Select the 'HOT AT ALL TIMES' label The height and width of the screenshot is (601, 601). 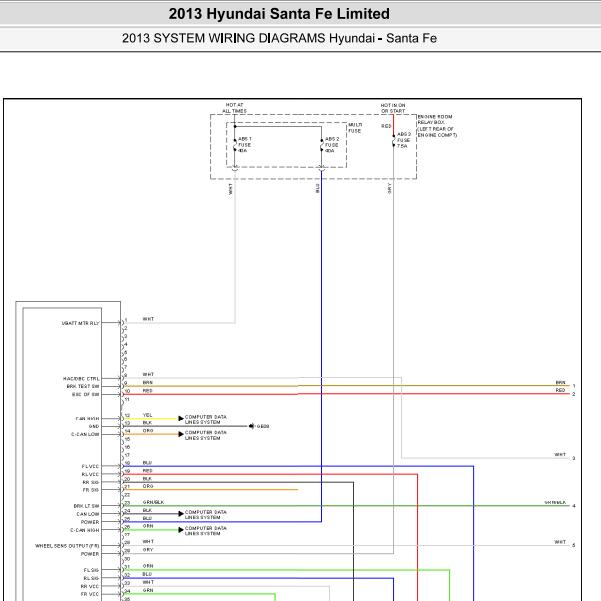coord(235,108)
